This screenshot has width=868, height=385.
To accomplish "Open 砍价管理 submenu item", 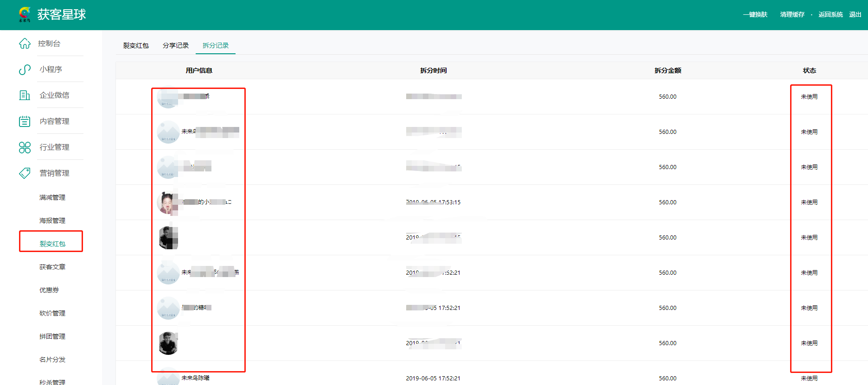I will [x=52, y=313].
